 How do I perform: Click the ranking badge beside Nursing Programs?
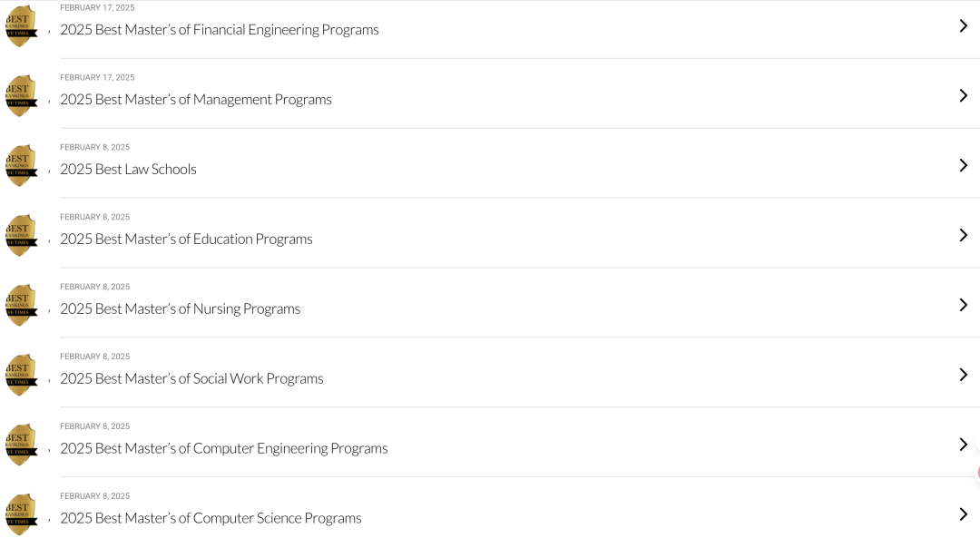click(21, 305)
